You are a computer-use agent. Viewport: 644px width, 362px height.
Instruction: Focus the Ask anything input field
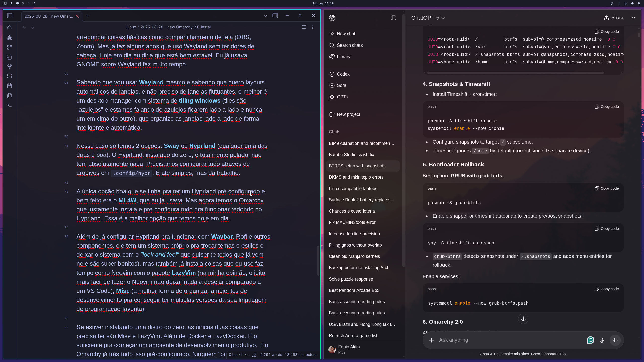pyautogui.click(x=511, y=340)
